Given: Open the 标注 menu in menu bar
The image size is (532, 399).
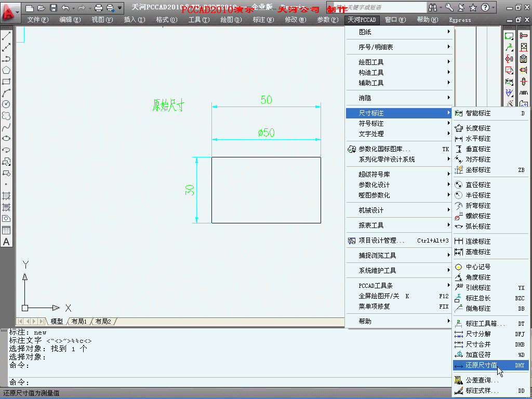Looking at the screenshot, I should point(263,20).
